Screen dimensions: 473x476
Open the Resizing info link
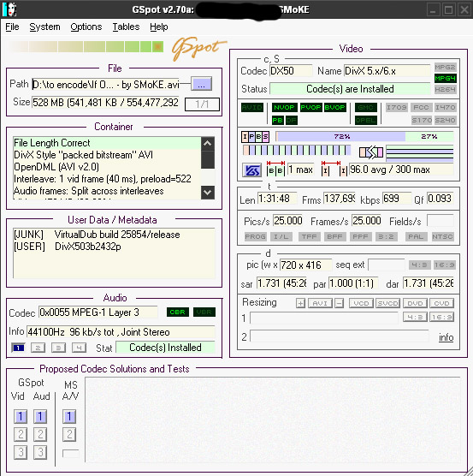pos(446,337)
